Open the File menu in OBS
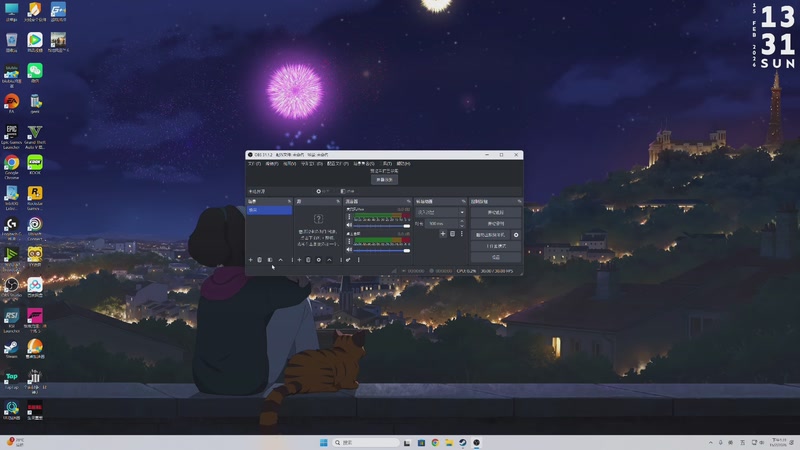The height and width of the screenshot is (450, 800). click(254, 164)
